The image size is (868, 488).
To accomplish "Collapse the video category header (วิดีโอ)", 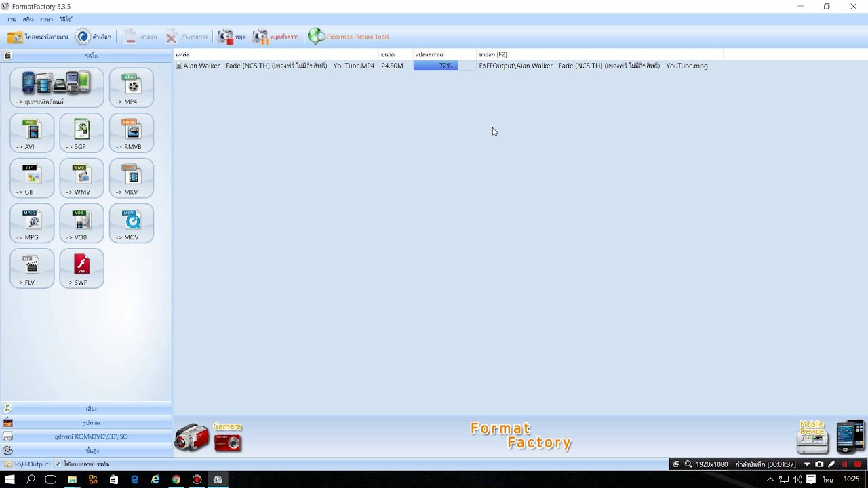I will tap(86, 56).
